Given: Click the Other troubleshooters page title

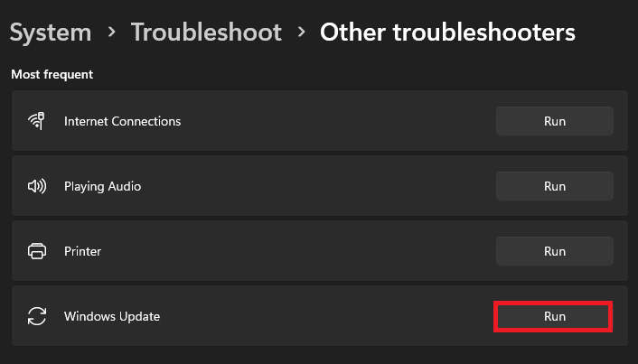Looking at the screenshot, I should tap(447, 33).
